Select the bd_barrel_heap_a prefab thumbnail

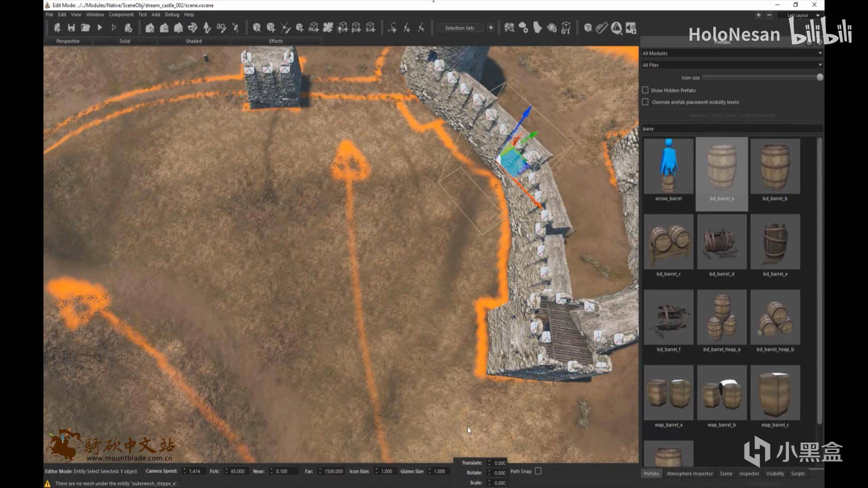[x=722, y=318]
